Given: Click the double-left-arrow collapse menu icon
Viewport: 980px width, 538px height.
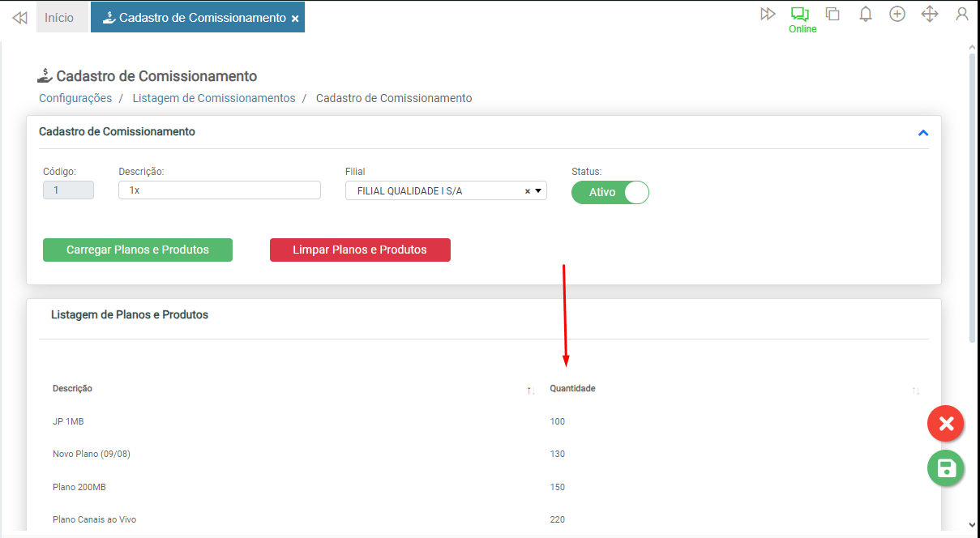Looking at the screenshot, I should 19,17.
